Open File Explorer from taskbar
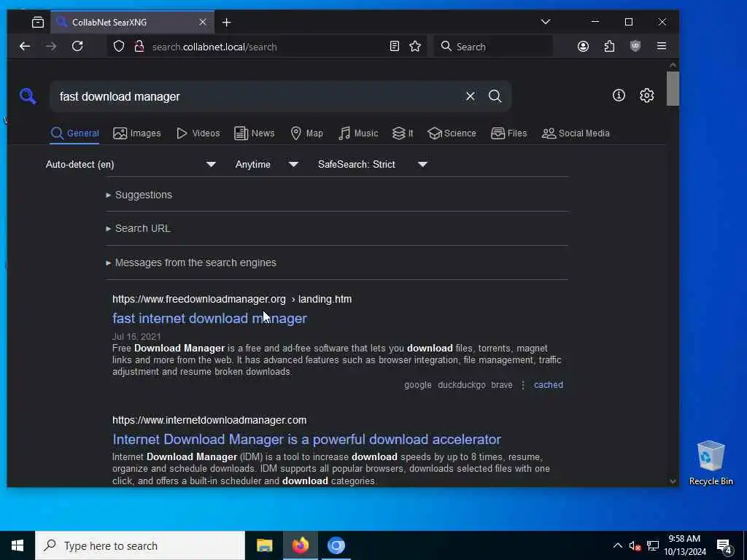747x560 pixels. 264,545
